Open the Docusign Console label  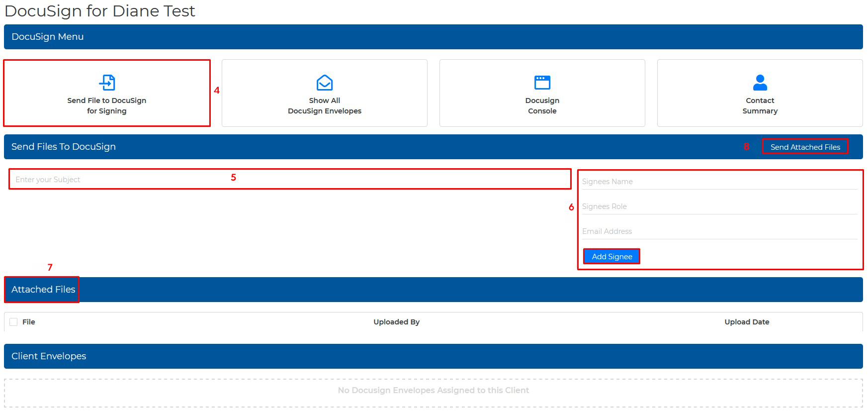542,105
